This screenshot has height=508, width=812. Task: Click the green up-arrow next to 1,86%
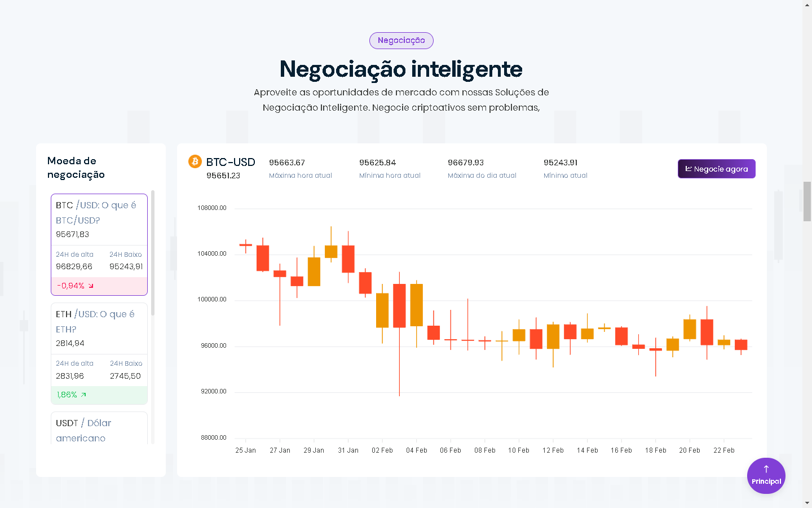point(83,395)
